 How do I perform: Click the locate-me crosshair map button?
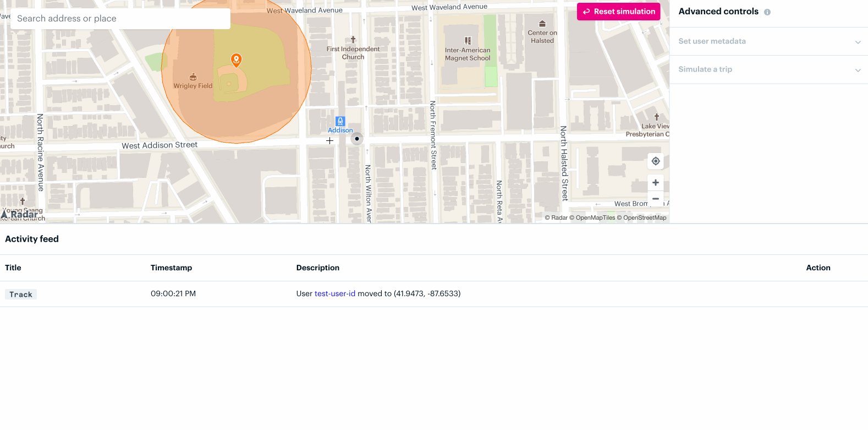[656, 161]
